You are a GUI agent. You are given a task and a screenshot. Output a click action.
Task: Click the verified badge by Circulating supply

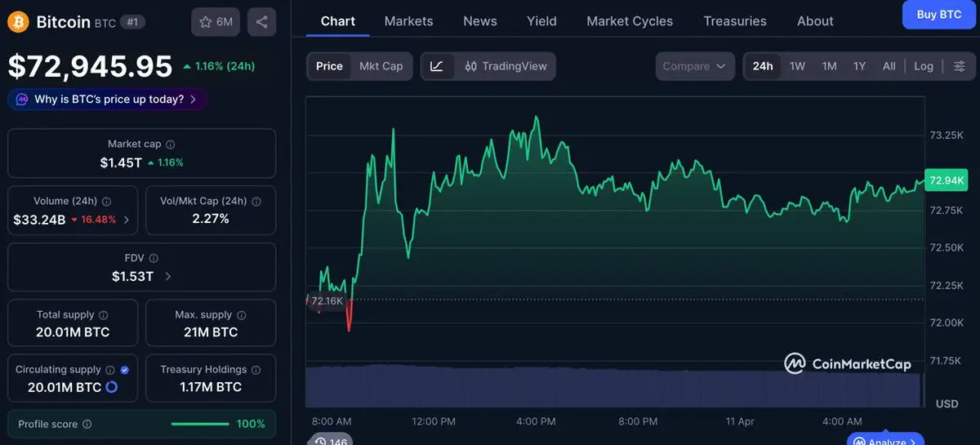[124, 370]
